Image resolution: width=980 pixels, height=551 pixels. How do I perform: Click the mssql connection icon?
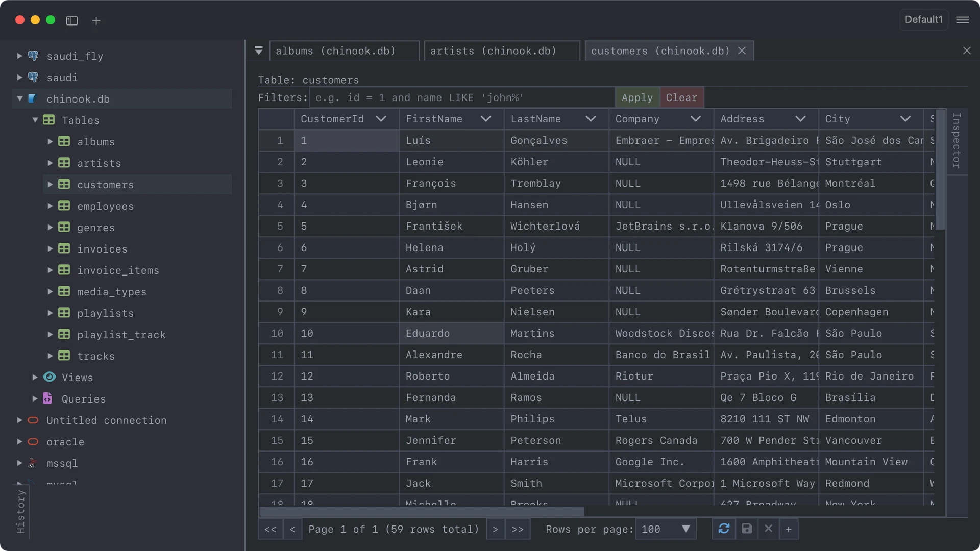32,463
